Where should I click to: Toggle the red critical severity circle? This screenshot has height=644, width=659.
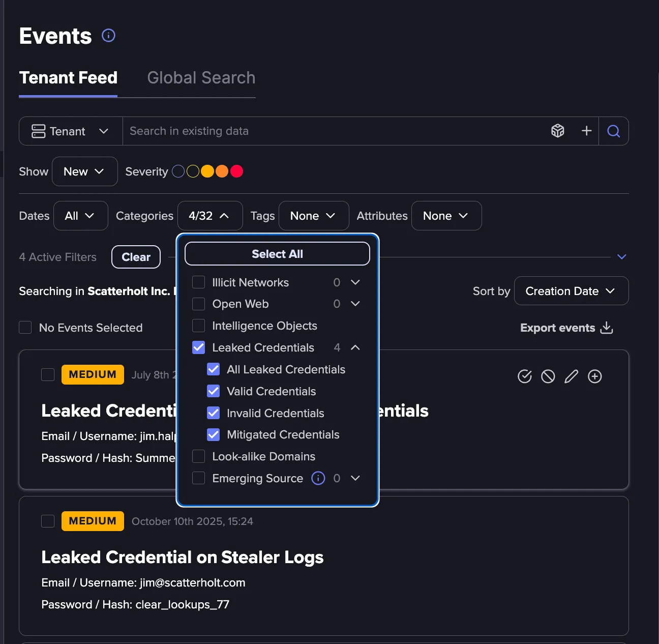(x=236, y=171)
